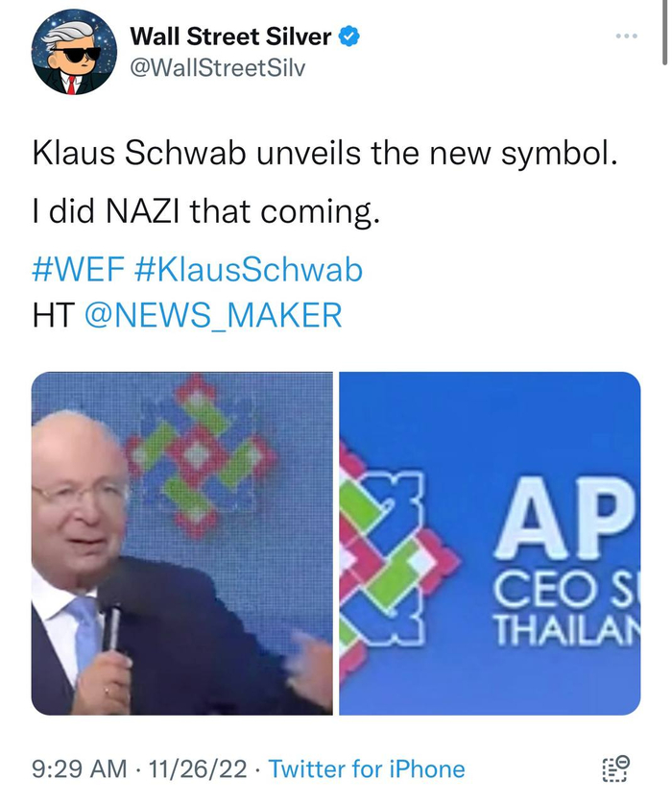The width and height of the screenshot is (672, 804).
Task: Click the 'HT' text before the mention
Action: coord(53,315)
